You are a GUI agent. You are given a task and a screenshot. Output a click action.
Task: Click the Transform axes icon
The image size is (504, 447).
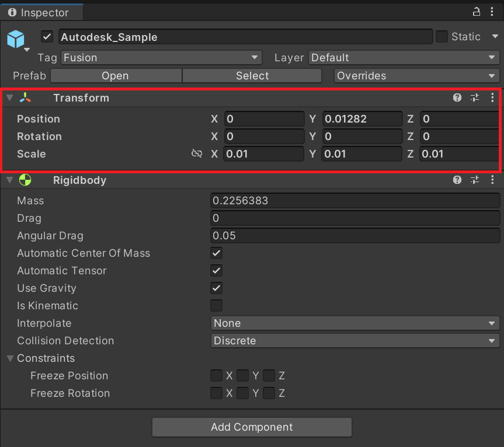25,97
